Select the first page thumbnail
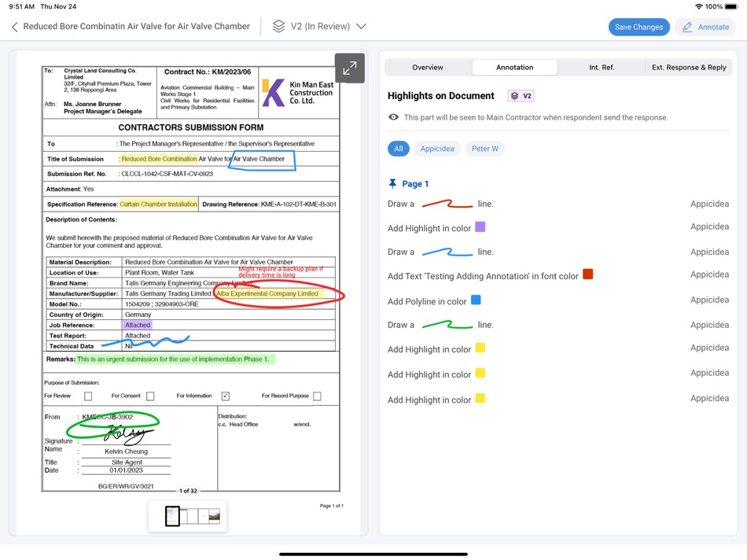The width and height of the screenshot is (747, 560). tap(172, 516)
